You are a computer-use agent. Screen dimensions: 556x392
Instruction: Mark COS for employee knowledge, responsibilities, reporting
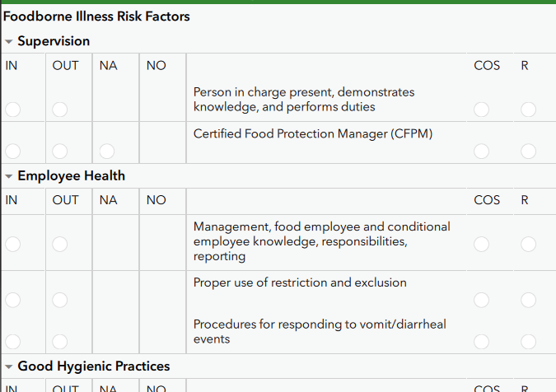coord(481,245)
